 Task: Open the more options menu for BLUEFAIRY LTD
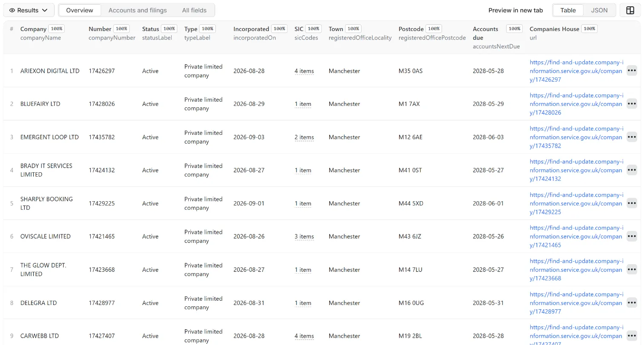[x=632, y=104]
